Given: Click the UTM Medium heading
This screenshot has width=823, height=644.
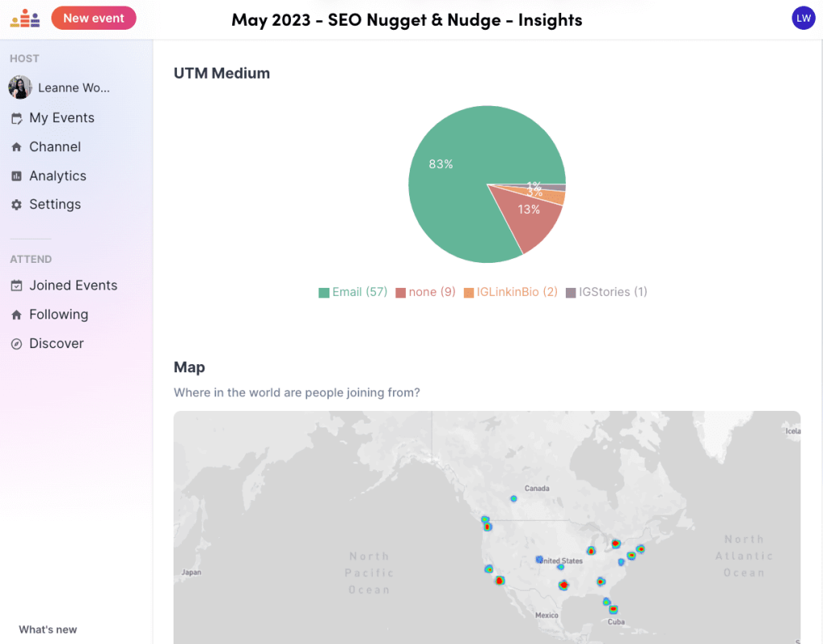Looking at the screenshot, I should coord(222,73).
